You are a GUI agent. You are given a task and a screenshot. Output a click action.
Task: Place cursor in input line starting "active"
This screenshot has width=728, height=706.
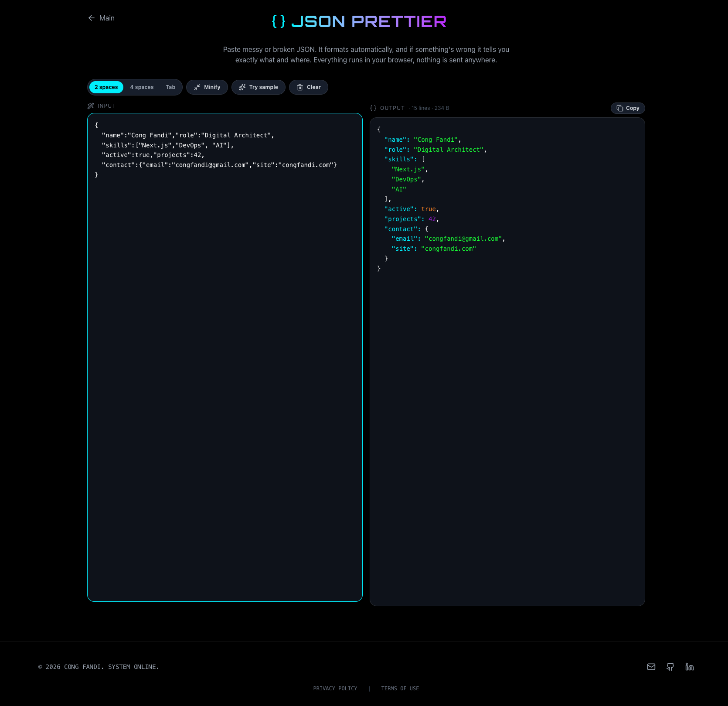click(x=153, y=155)
